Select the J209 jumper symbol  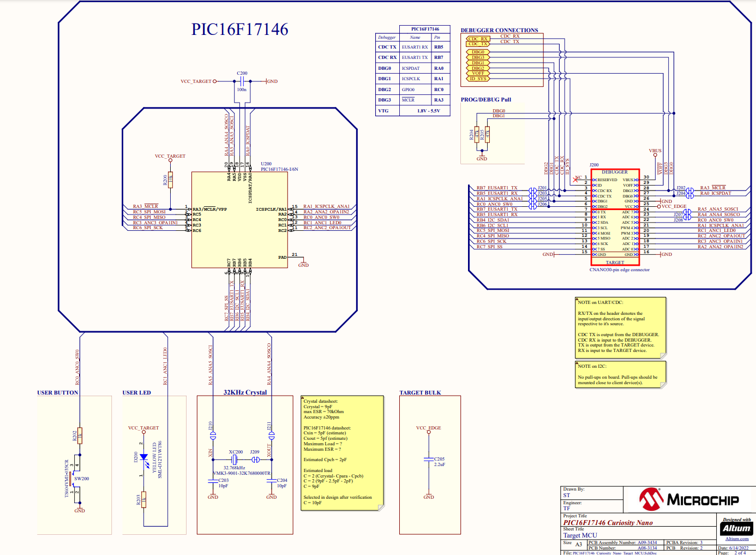[x=255, y=459]
